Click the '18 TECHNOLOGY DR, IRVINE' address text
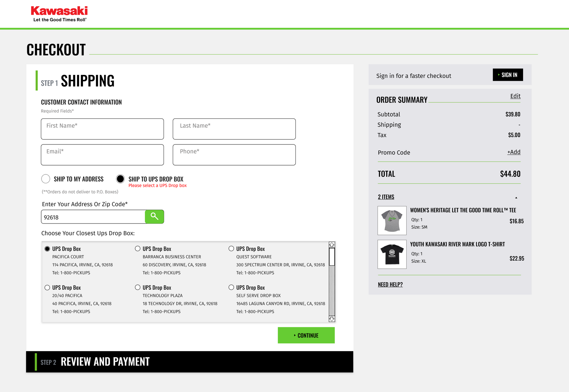 tap(180, 304)
